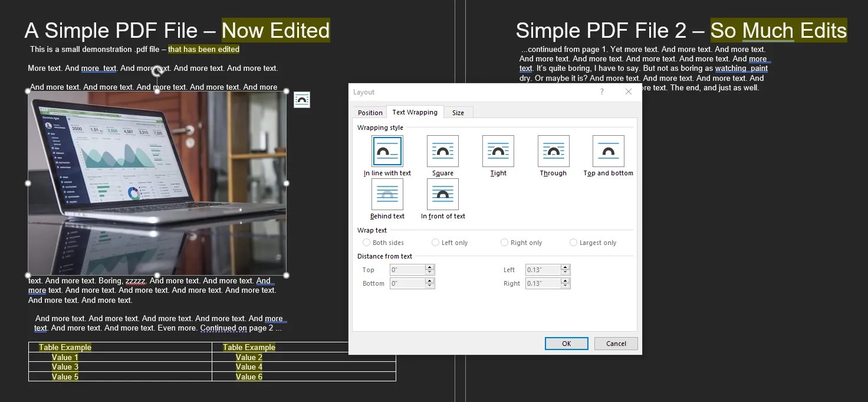The height and width of the screenshot is (402, 868).
Task: Set wrapping to Behind text
Action: (387, 194)
